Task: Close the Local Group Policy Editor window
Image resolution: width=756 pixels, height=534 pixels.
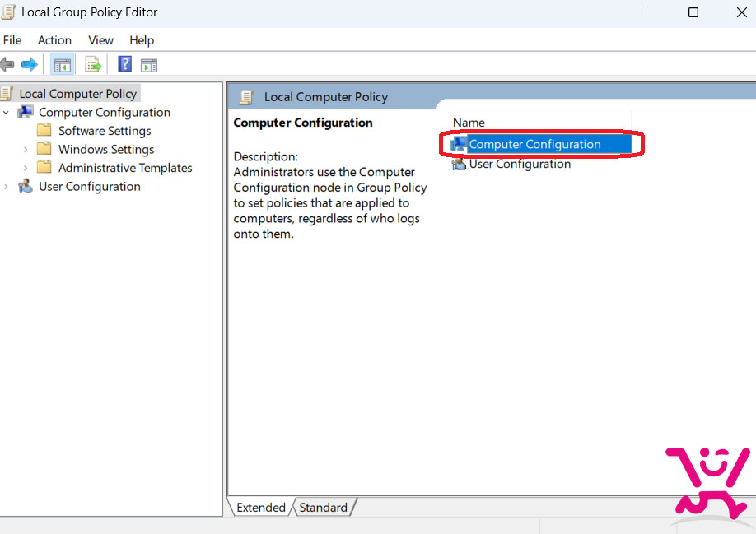Action: click(742, 12)
